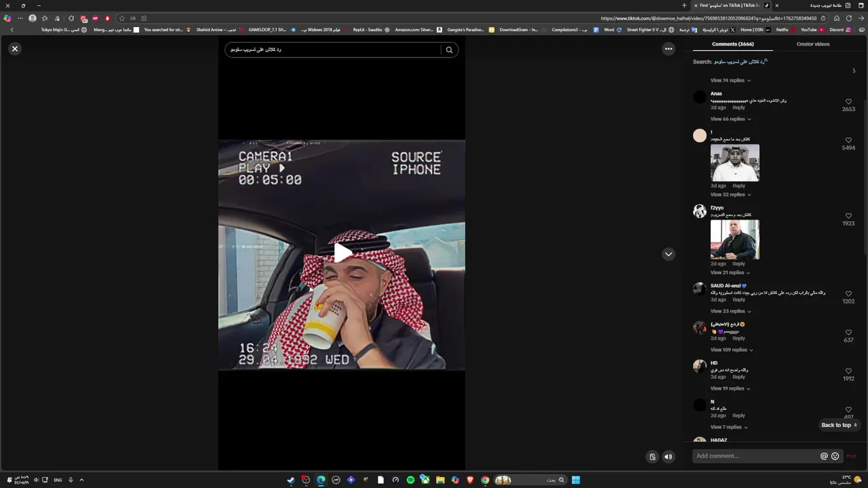The height and width of the screenshot is (488, 868).
Task: Open HD's profile avatar
Action: coord(700,367)
